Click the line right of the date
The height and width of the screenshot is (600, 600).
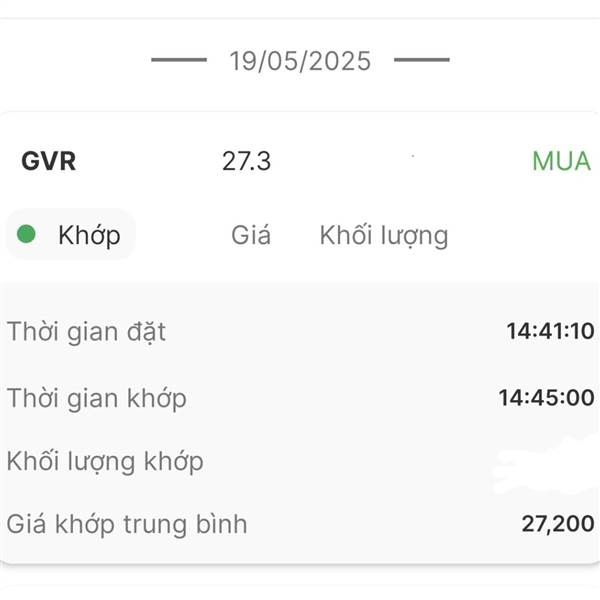422,60
